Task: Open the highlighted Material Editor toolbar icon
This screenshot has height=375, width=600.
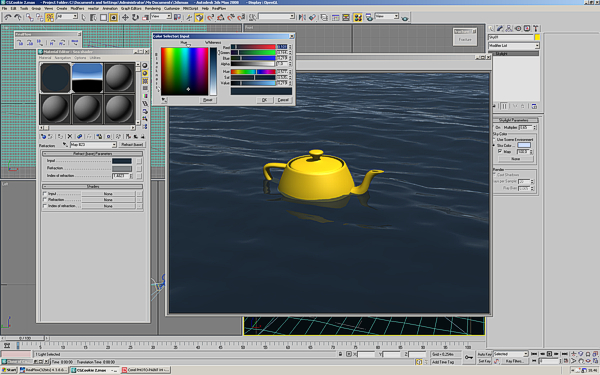Action: click(x=358, y=17)
